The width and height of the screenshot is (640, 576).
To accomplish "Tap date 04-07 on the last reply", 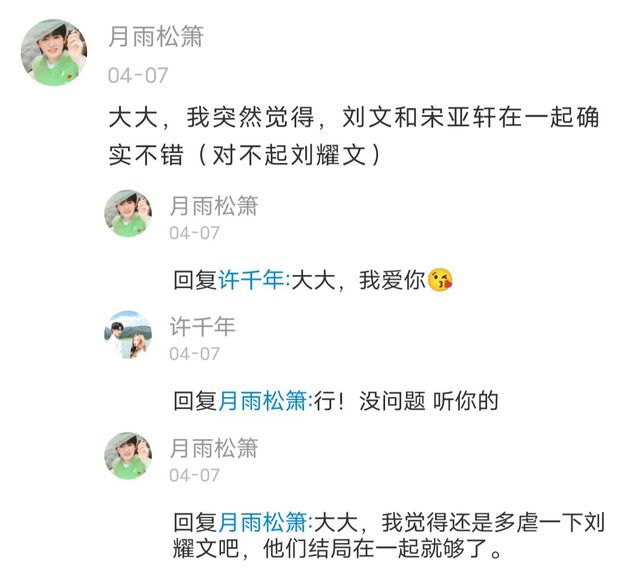I will point(194,475).
